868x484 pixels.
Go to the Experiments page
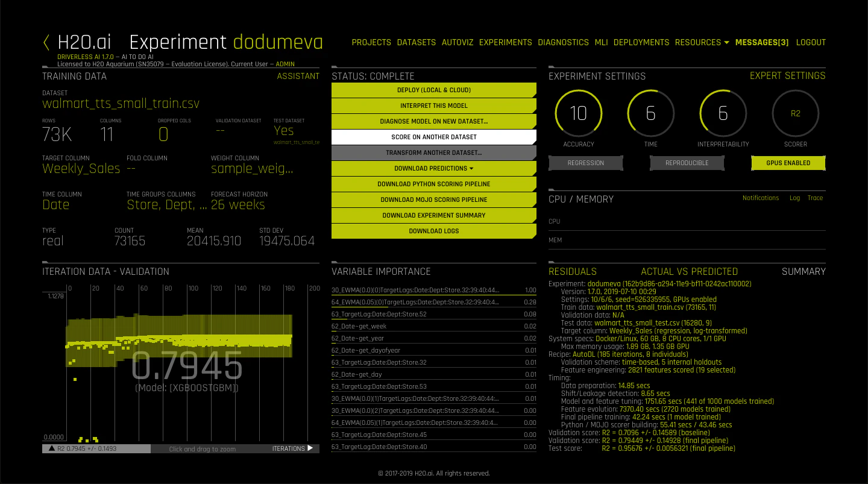coord(506,42)
